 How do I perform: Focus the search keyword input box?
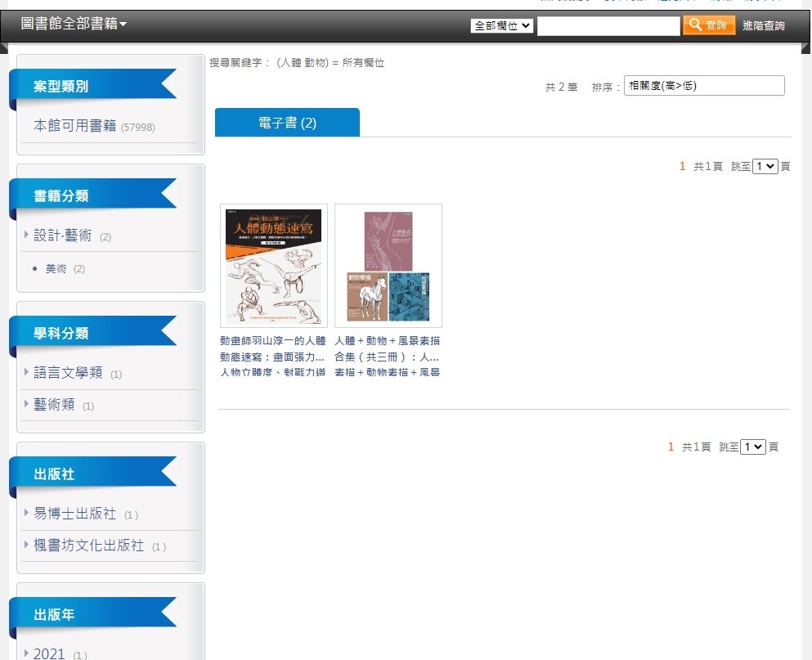coord(608,26)
